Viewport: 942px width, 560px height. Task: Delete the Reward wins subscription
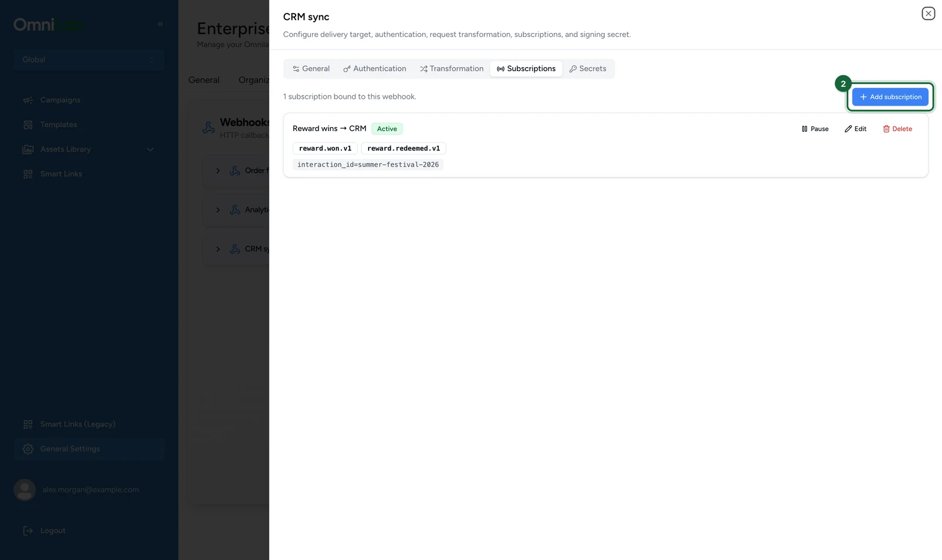[x=897, y=129]
